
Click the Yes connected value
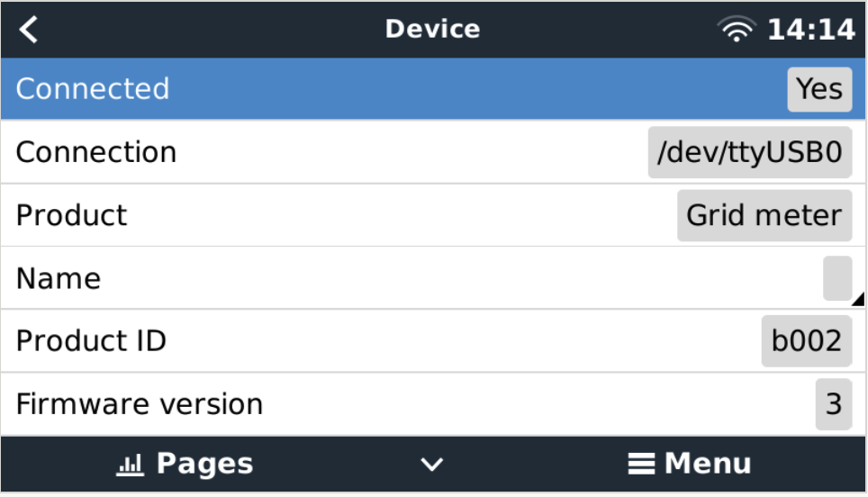818,89
